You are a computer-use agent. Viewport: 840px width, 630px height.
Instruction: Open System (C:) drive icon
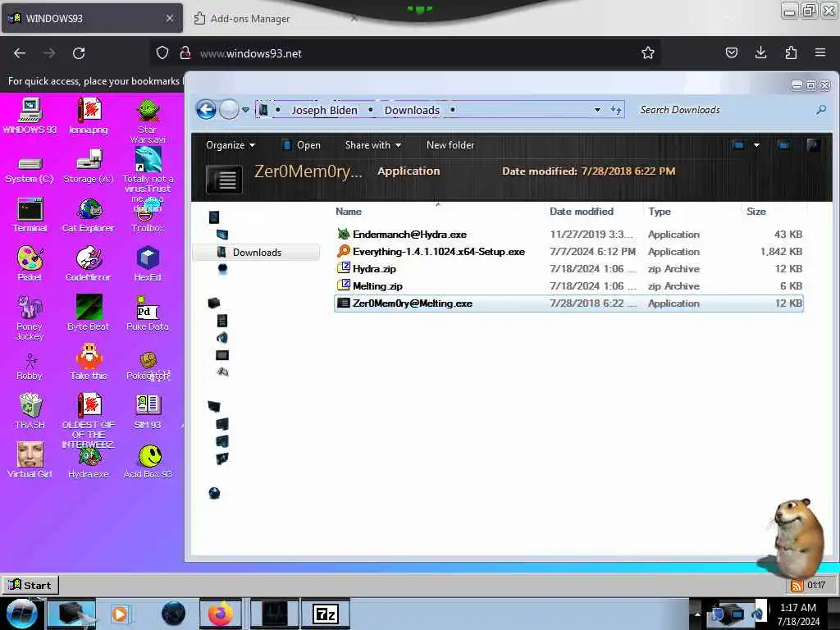(x=30, y=169)
